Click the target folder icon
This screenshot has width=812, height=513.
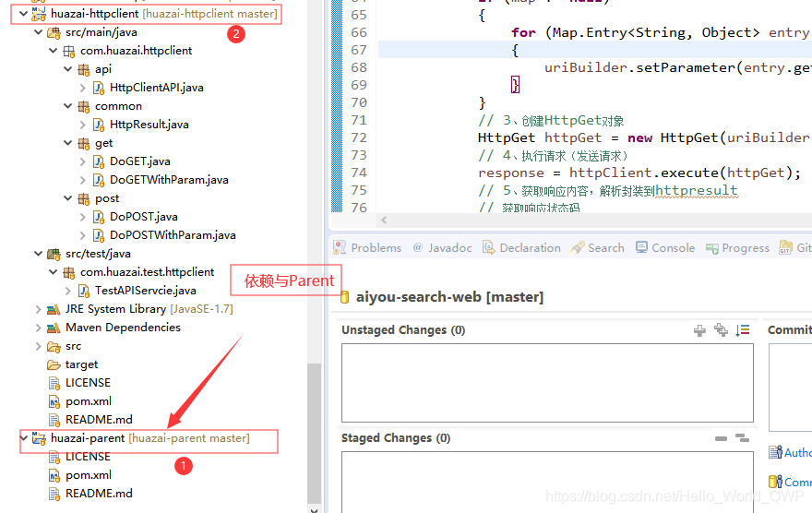(x=54, y=365)
